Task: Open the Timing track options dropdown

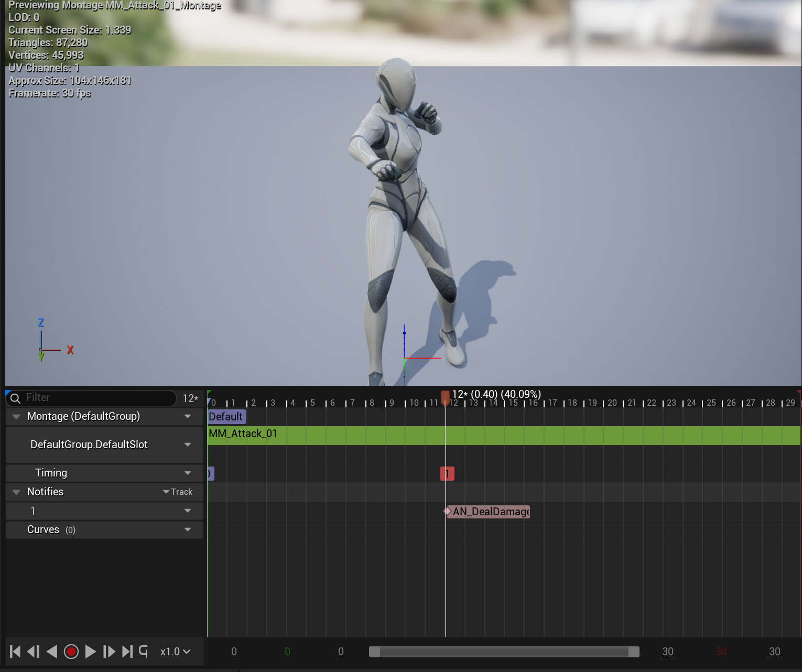Action: [x=188, y=473]
